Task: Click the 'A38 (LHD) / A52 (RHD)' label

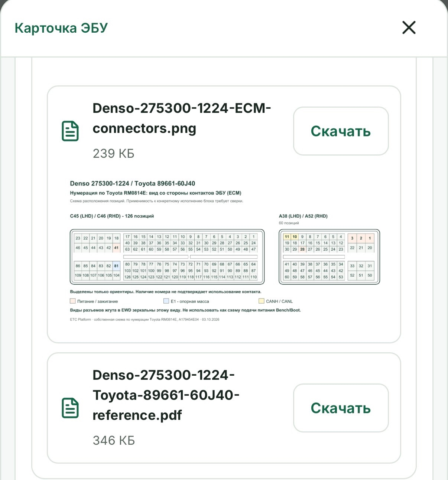Action: coord(303,216)
